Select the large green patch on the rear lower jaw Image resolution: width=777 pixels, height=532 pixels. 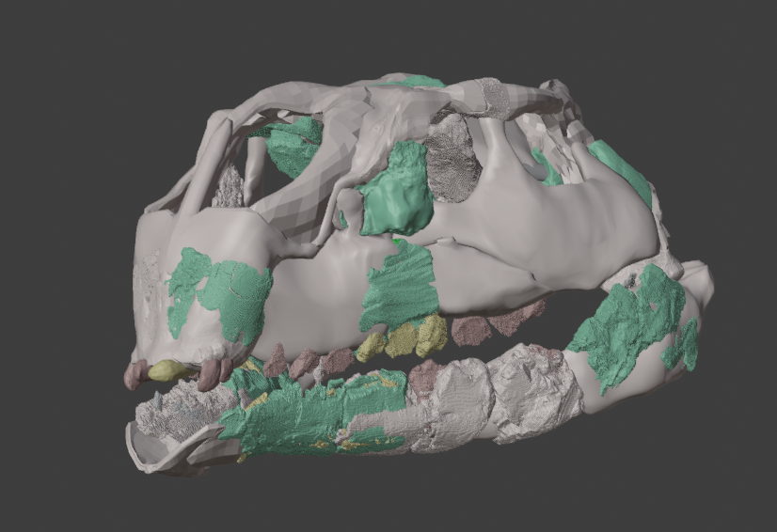click(626, 329)
